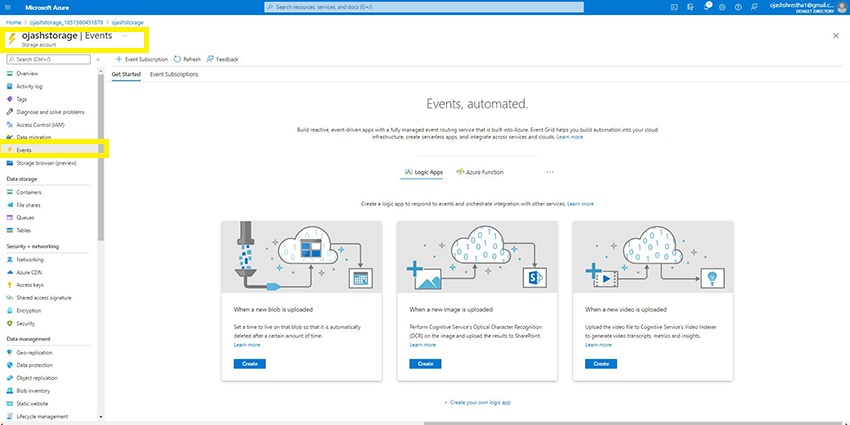Viewport: 850px width, 425px height.
Task: Select Events in the sidebar
Action: [24, 150]
